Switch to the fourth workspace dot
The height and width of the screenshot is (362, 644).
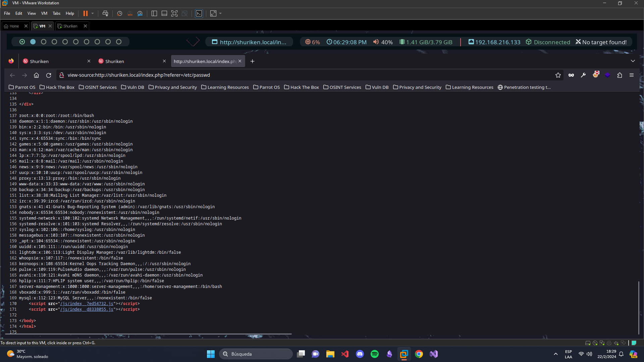[54, 42]
